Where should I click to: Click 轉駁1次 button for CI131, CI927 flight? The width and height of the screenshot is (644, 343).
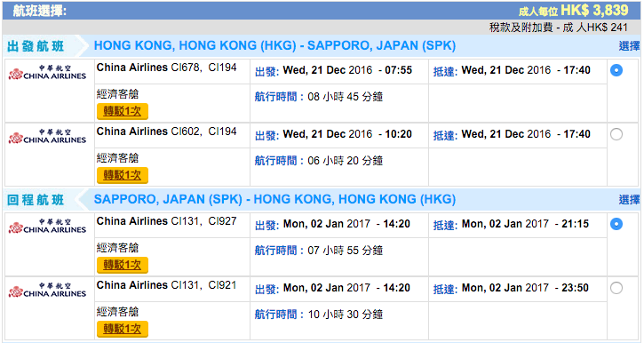[x=123, y=265]
